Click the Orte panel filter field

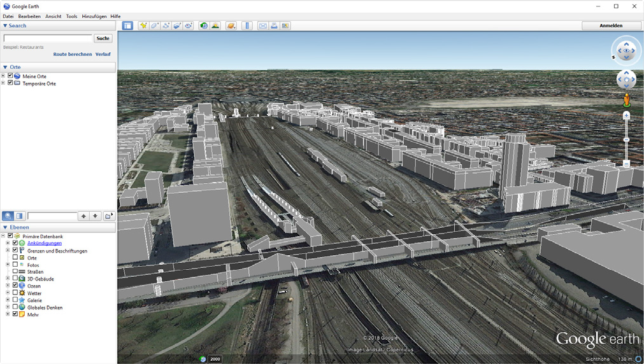[x=52, y=216]
